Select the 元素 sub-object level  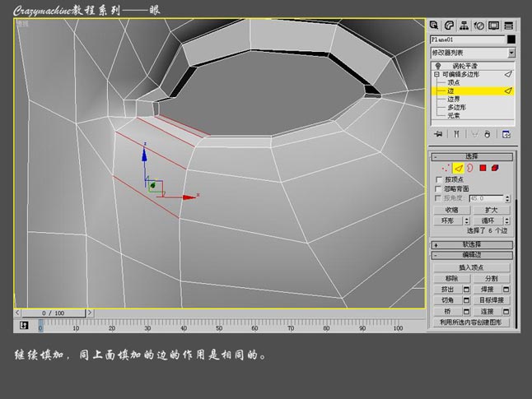tap(454, 116)
